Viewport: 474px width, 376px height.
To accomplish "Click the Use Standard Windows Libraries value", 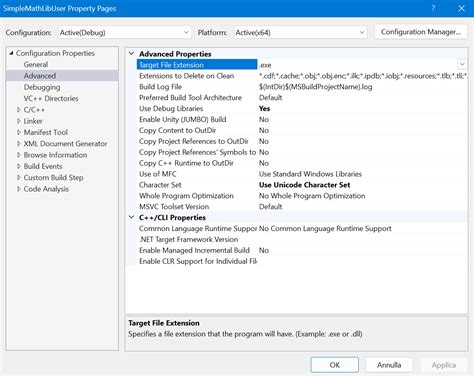I will click(x=310, y=174).
